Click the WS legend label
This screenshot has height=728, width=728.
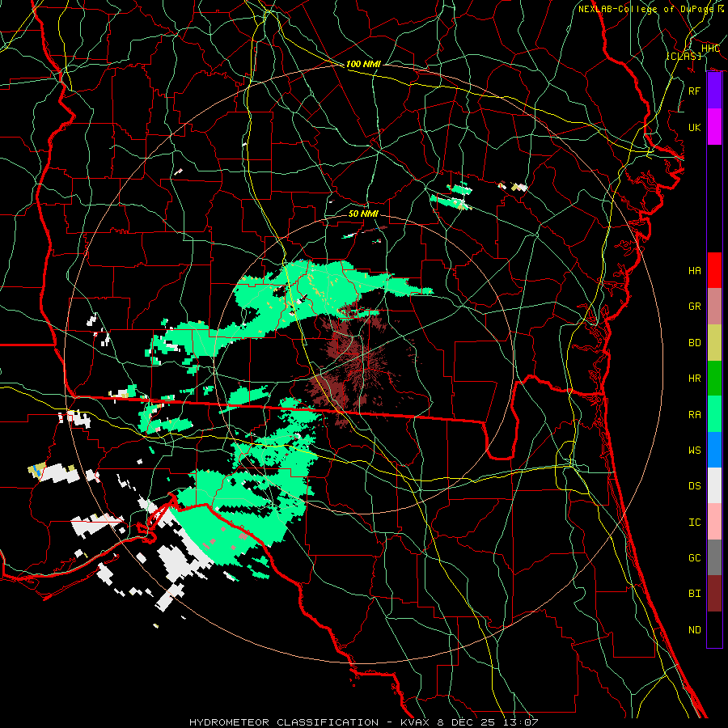694,450
